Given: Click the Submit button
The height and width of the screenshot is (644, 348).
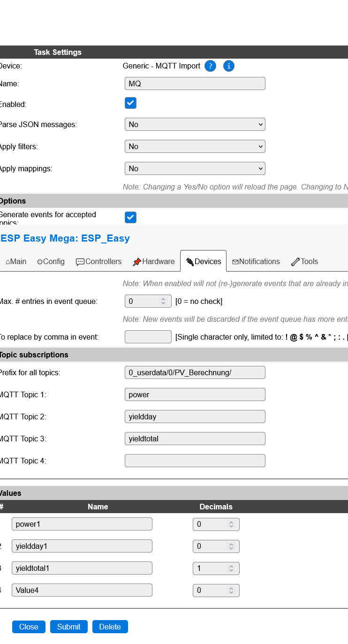Looking at the screenshot, I should click(x=69, y=627).
